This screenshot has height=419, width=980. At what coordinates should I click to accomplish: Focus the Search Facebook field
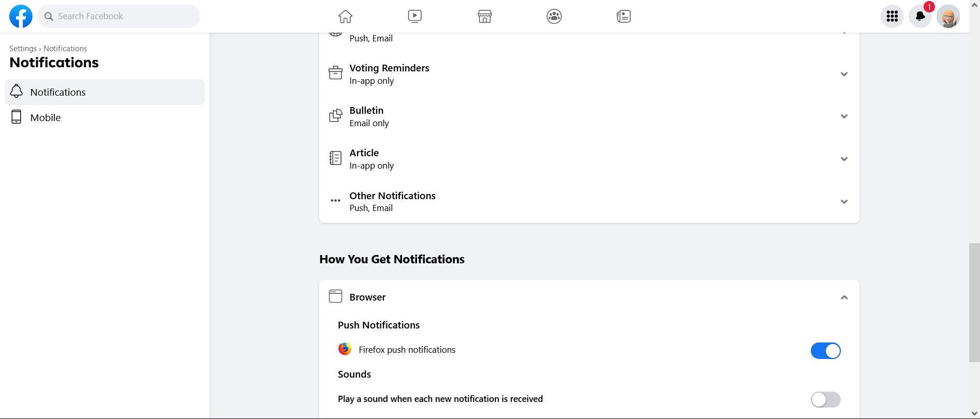point(118,17)
